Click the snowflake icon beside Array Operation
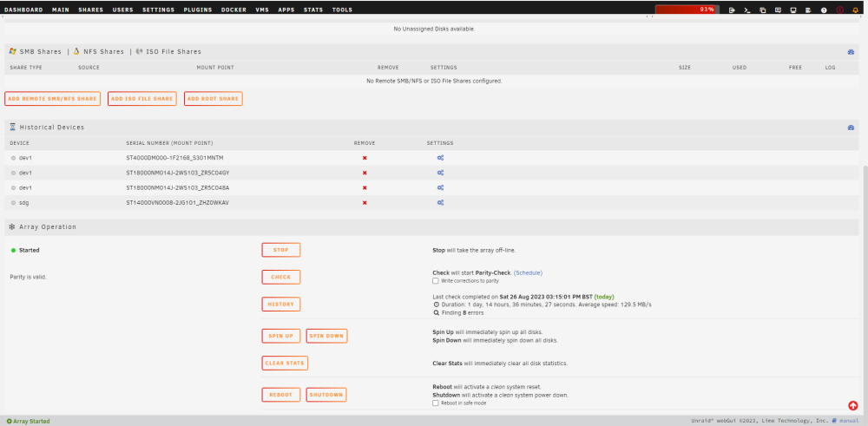868x426 pixels. [12, 226]
